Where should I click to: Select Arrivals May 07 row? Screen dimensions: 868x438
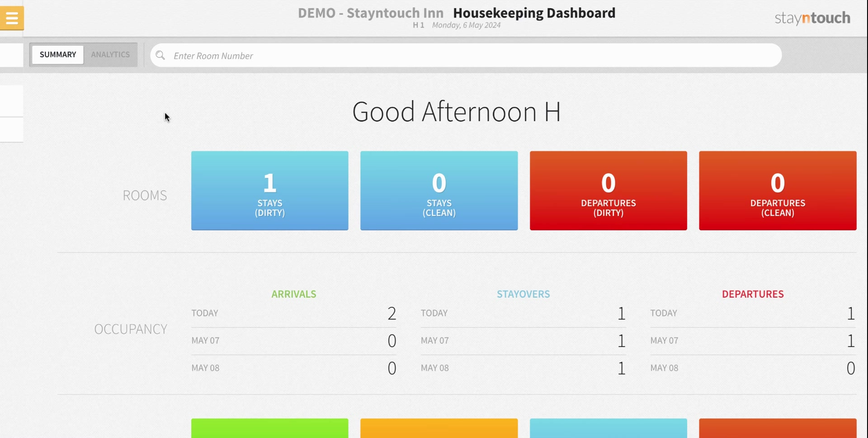click(x=294, y=341)
